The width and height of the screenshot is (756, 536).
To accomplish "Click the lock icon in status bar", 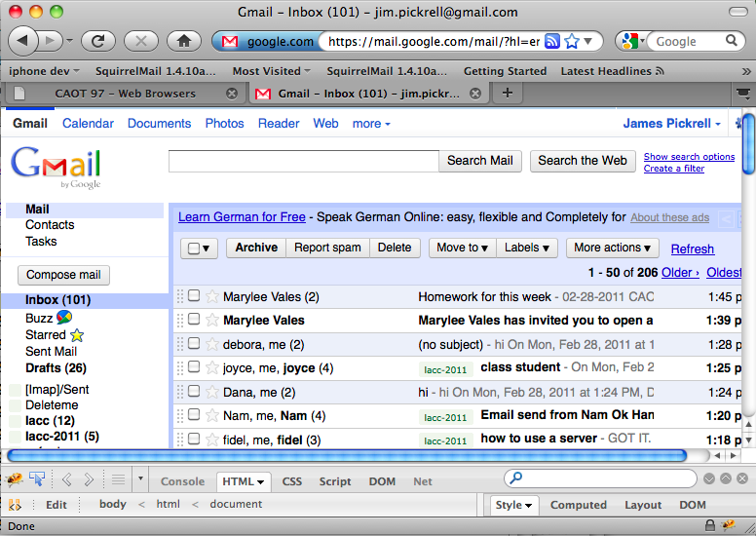I will point(709,525).
